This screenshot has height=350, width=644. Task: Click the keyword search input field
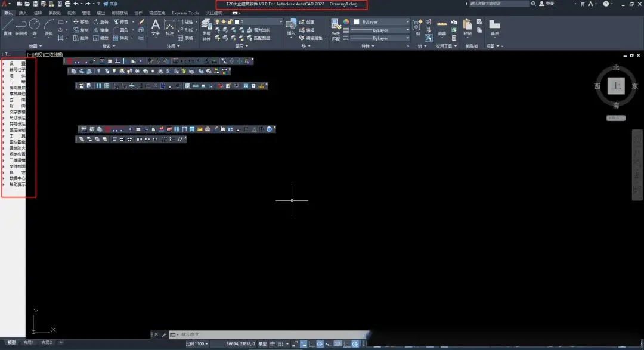point(498,4)
